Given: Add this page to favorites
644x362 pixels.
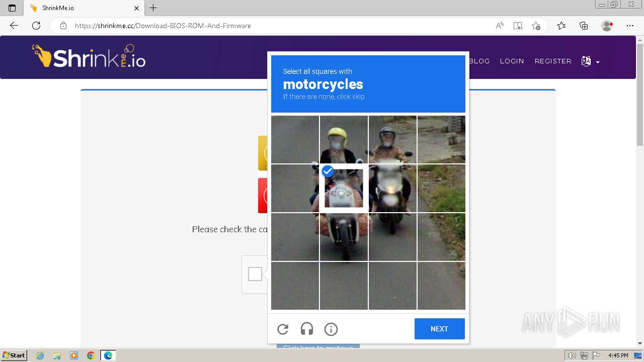Looking at the screenshot, I should (x=536, y=26).
